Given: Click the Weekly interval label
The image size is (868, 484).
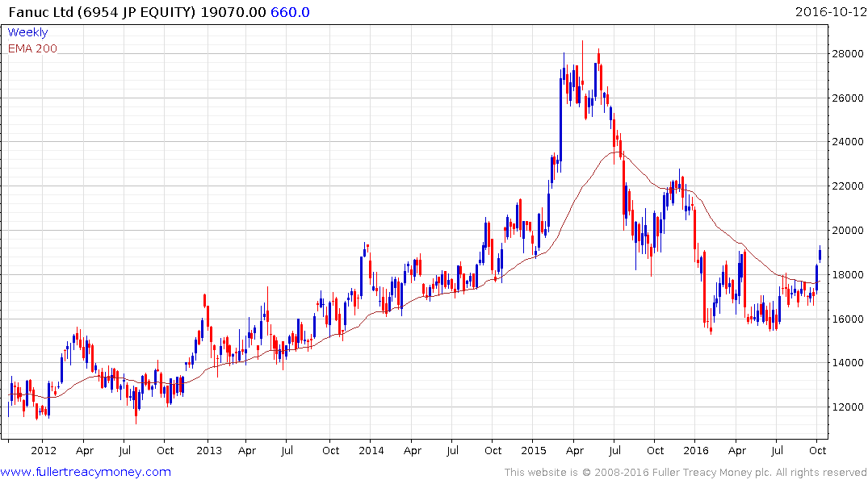Looking at the screenshot, I should pyautogui.click(x=27, y=32).
